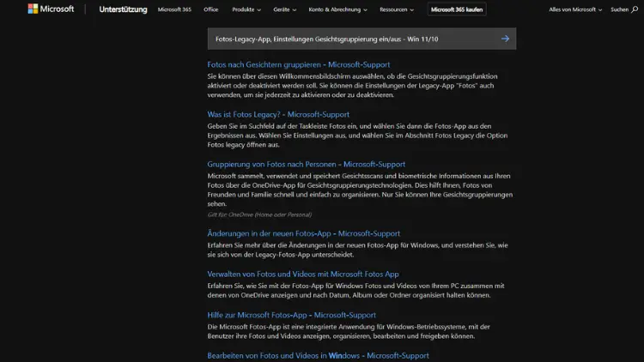Go to the Unterstützung home link

(x=123, y=9)
